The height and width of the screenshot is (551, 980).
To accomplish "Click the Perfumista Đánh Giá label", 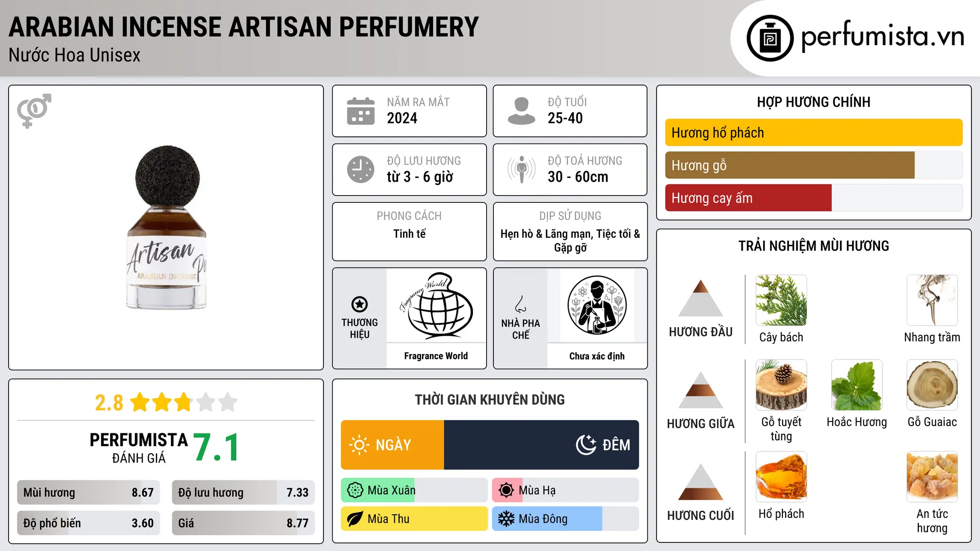I will (139, 448).
